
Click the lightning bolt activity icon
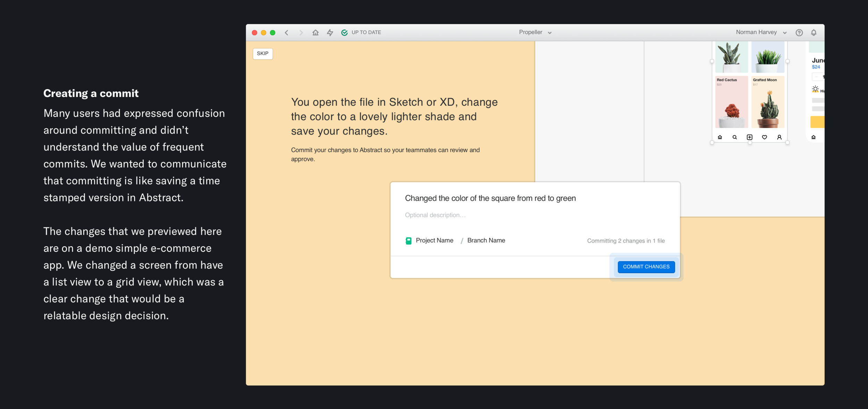(x=330, y=33)
